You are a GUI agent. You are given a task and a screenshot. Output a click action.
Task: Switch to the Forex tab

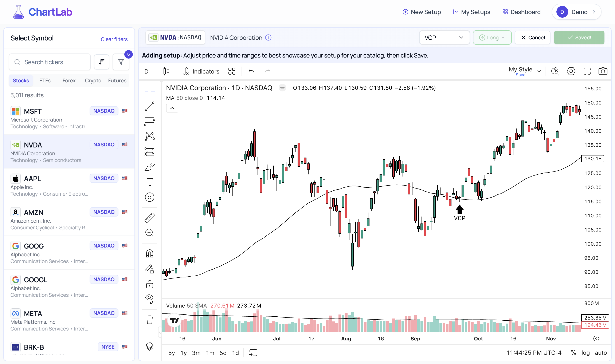point(69,80)
